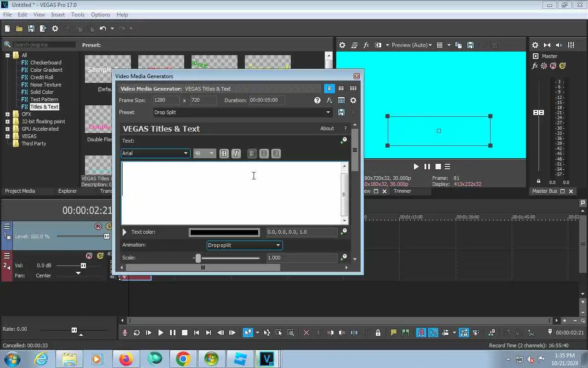Save preview snapshot to file
This screenshot has height=368, width=588.
pos(470,45)
